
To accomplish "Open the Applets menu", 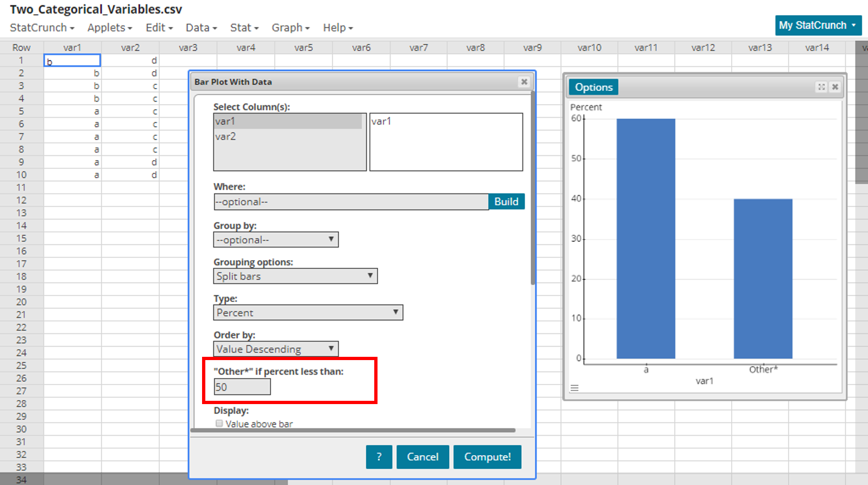I will pos(109,28).
